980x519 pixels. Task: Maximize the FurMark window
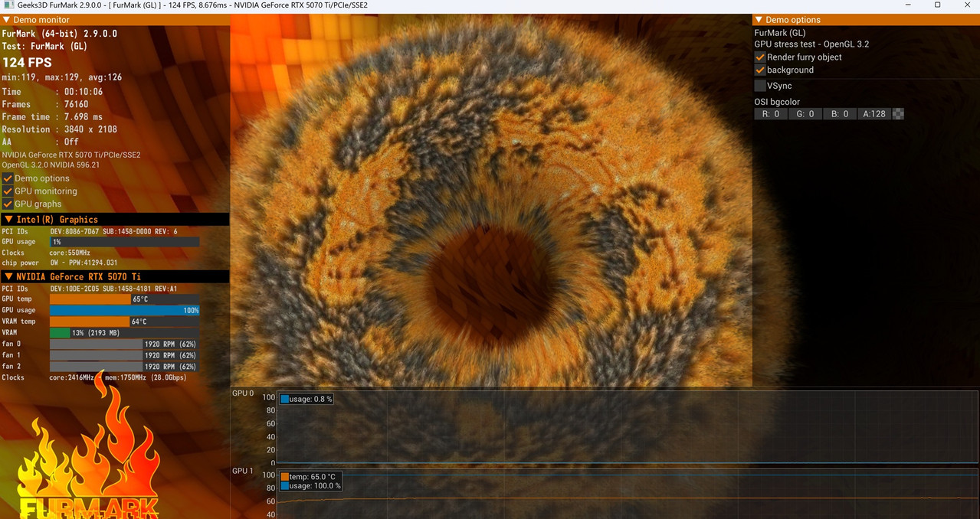(x=937, y=5)
